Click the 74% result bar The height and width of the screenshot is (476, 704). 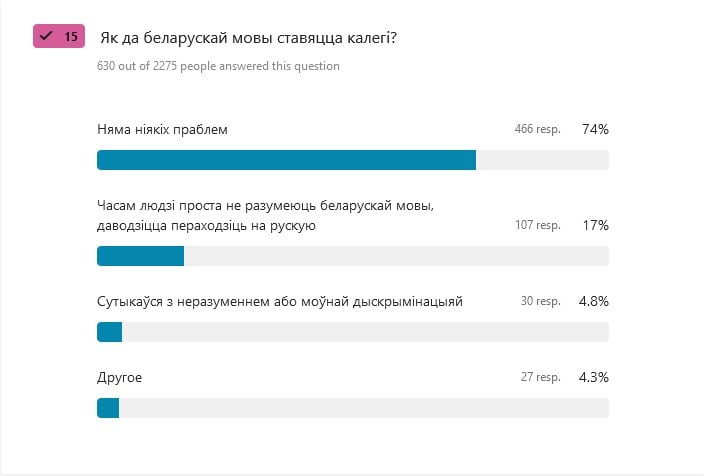pos(353,160)
